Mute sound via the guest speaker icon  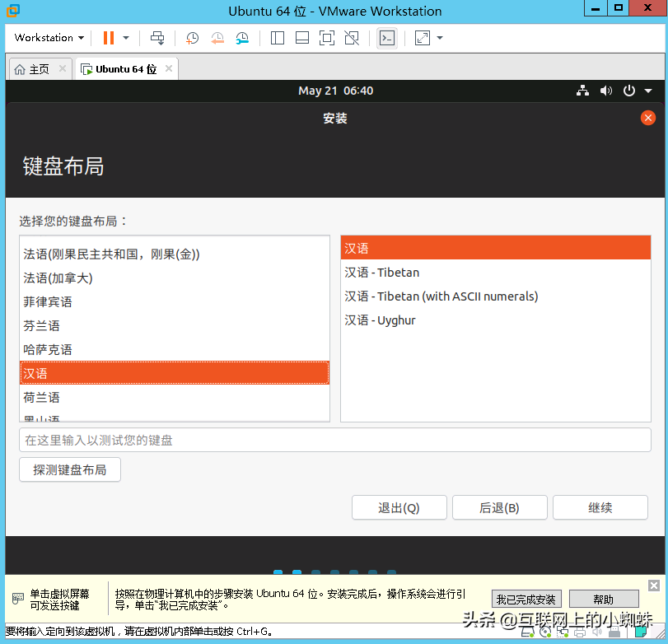tap(606, 91)
